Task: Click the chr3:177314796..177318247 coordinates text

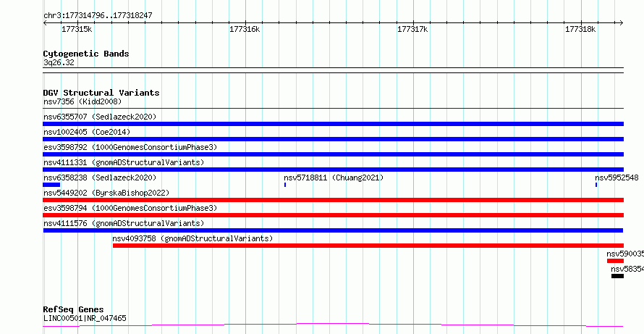Action: 98,16
